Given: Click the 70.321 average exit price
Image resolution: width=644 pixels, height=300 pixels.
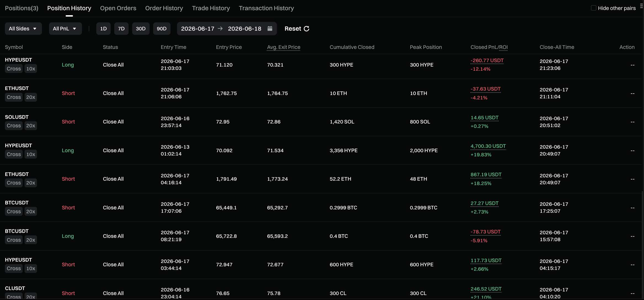Looking at the screenshot, I should [x=275, y=65].
